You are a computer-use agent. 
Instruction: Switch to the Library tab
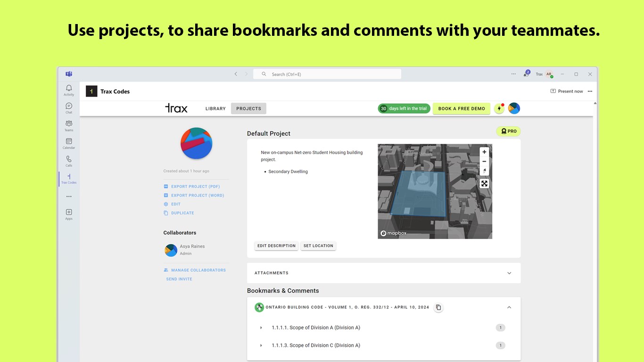[215, 108]
